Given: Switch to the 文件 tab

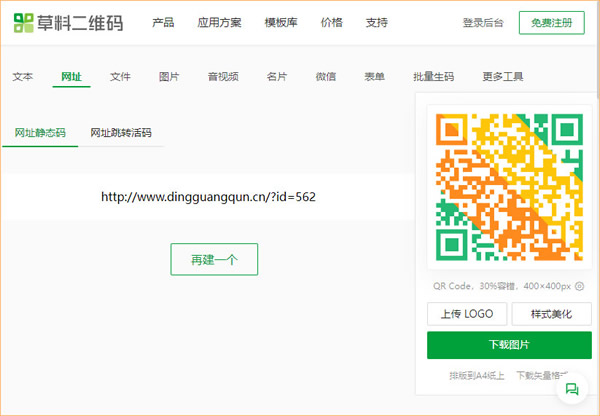Looking at the screenshot, I should [x=120, y=77].
